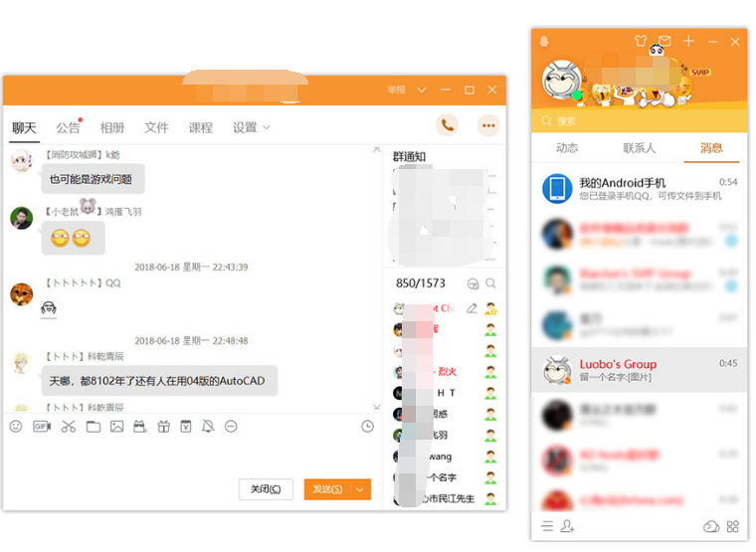Expand send options arrow beside 发送
This screenshot has width=756, height=552.
point(360,489)
